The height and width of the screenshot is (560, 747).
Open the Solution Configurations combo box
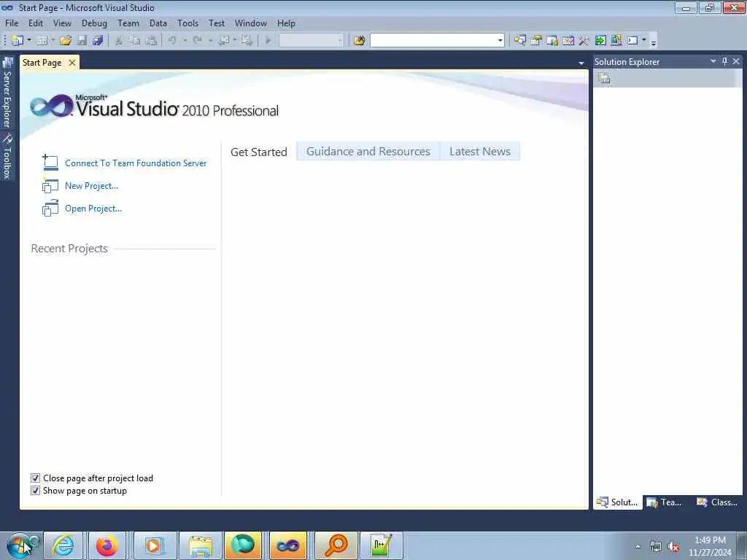point(311,41)
